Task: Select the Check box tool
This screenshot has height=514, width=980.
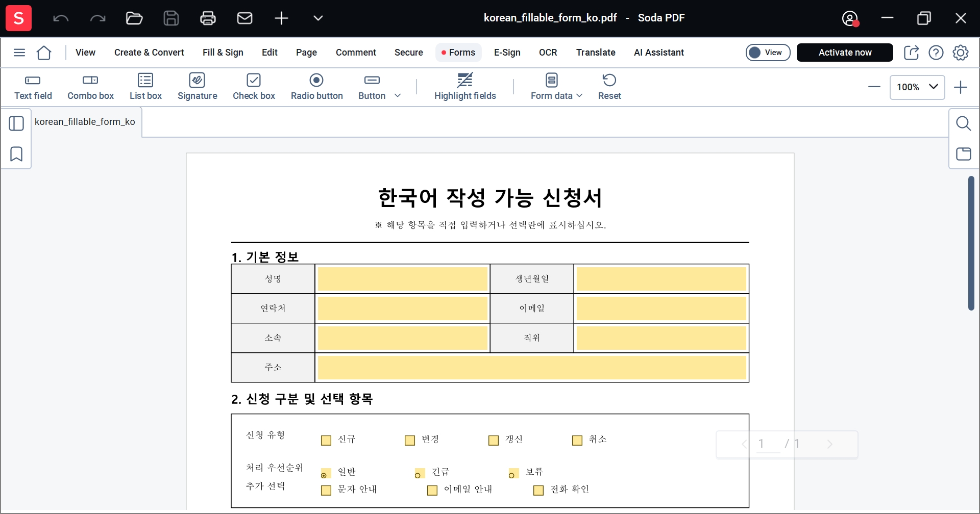Action: tap(254, 87)
